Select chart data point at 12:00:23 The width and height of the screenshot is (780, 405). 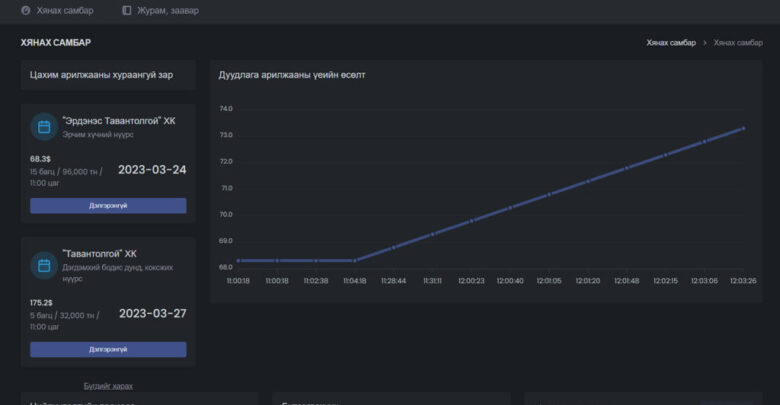click(x=472, y=220)
